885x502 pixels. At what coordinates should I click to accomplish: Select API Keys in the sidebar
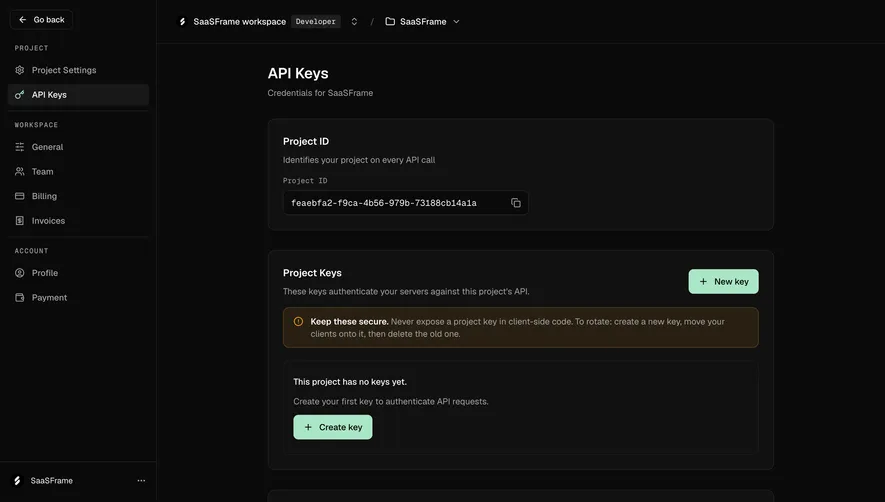tap(78, 95)
